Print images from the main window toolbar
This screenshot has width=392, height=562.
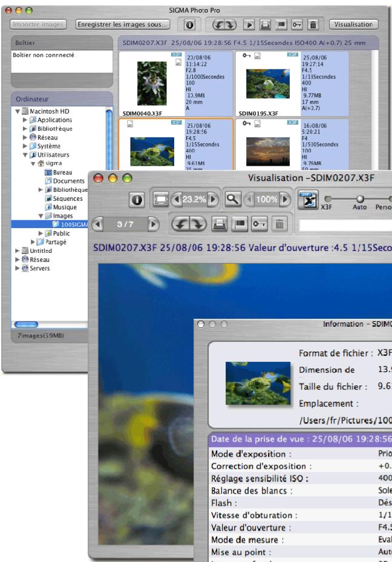[265, 25]
